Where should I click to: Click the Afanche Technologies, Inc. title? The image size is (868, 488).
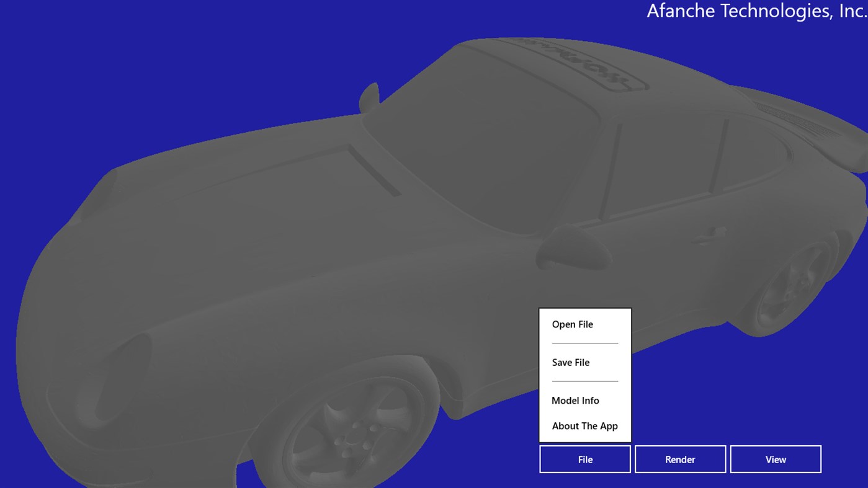click(756, 11)
